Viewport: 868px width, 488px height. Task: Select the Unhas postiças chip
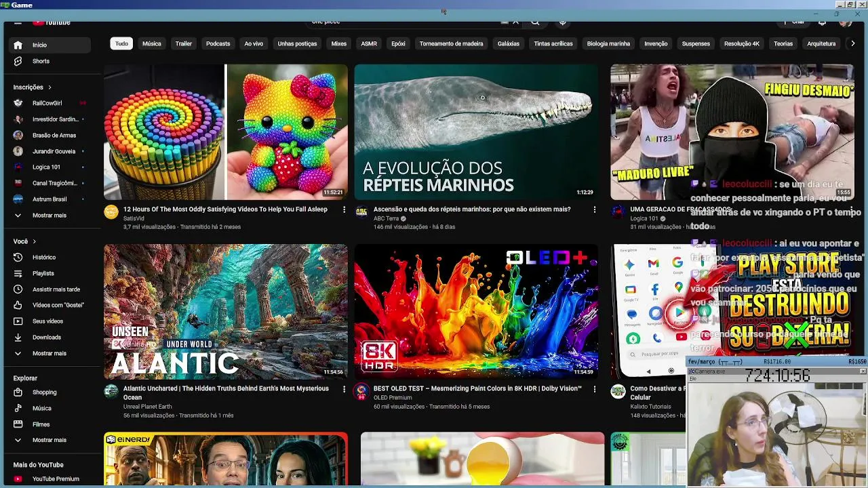click(x=297, y=43)
